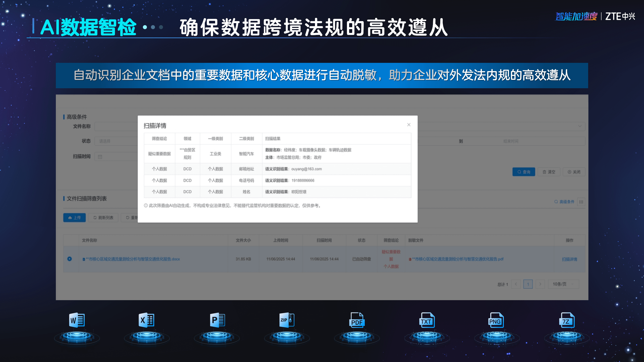The image size is (644, 362).
Task: Select the Word document format icon
Action: (76, 320)
